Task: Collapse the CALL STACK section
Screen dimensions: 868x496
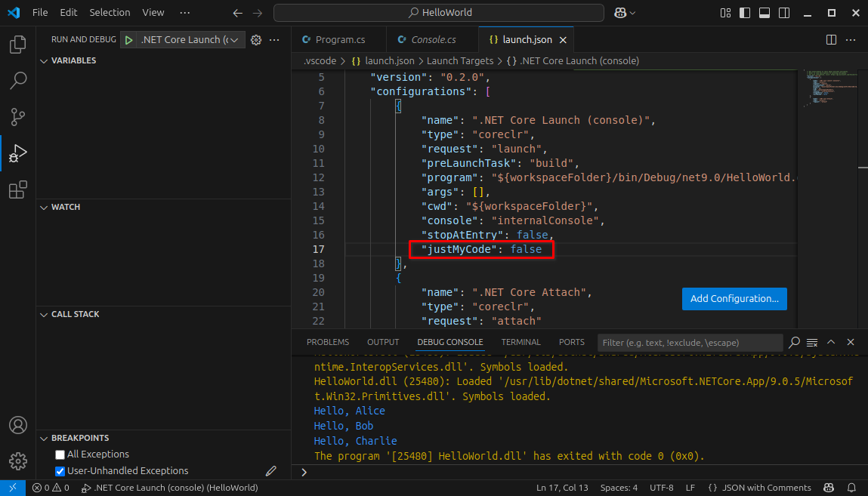Action: point(44,315)
